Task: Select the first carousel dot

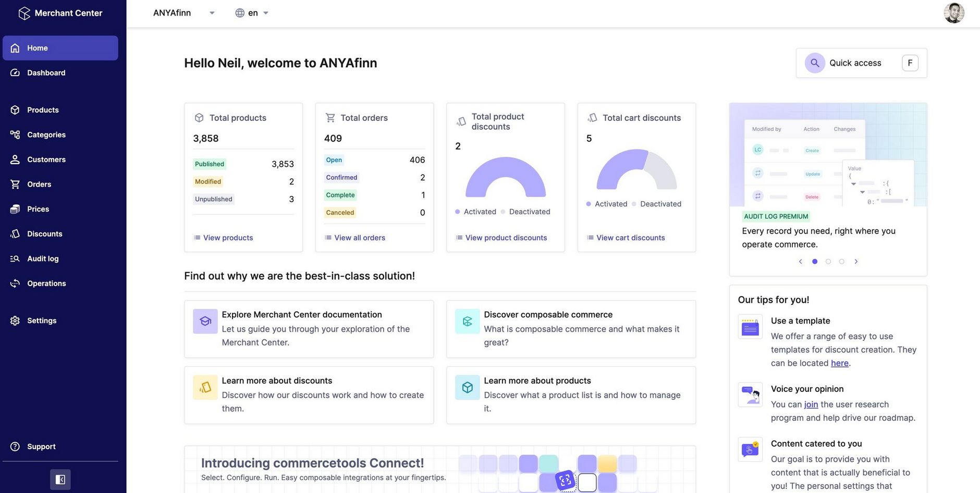Action: [x=815, y=262]
